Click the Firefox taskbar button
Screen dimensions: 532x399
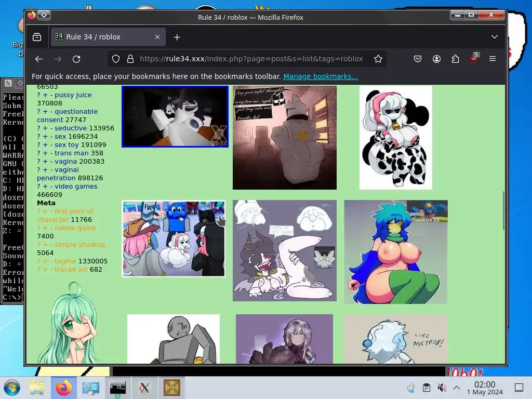[64, 388]
